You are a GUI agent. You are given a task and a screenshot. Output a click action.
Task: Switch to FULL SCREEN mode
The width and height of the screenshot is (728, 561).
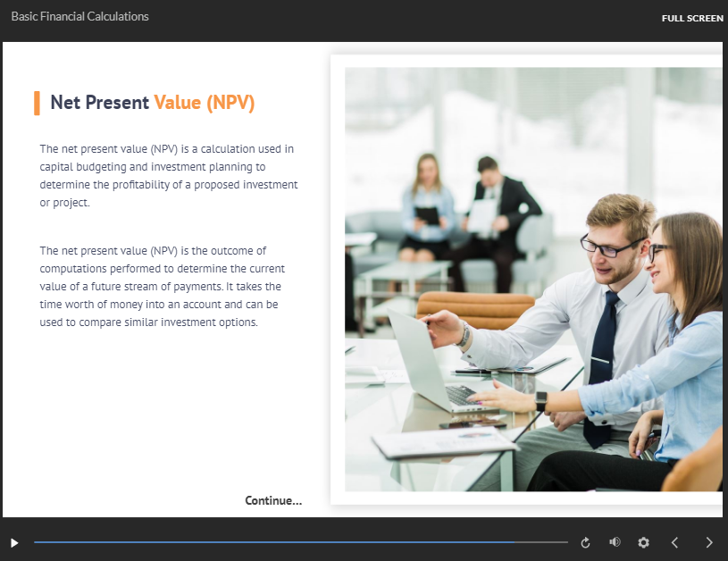pos(692,18)
